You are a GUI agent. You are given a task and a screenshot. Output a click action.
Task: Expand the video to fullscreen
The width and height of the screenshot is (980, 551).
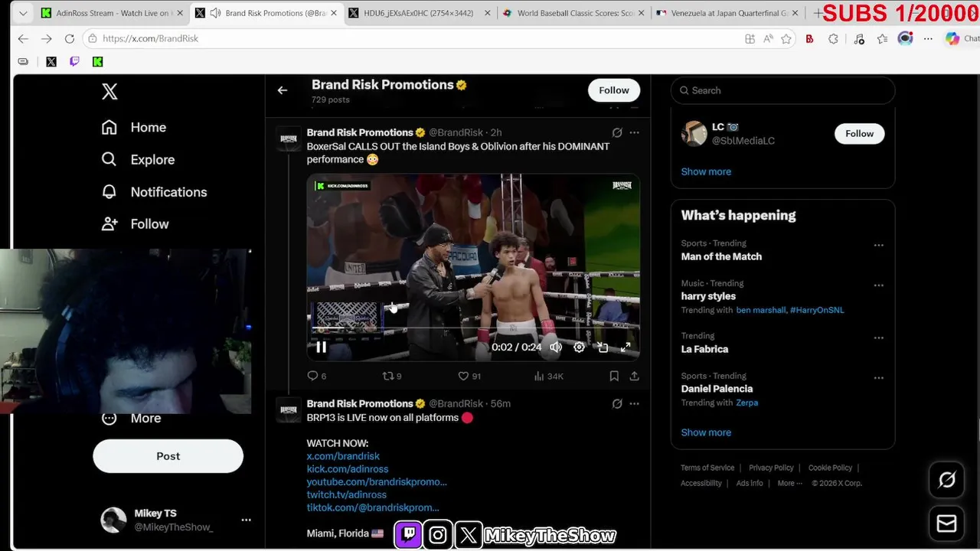626,347
